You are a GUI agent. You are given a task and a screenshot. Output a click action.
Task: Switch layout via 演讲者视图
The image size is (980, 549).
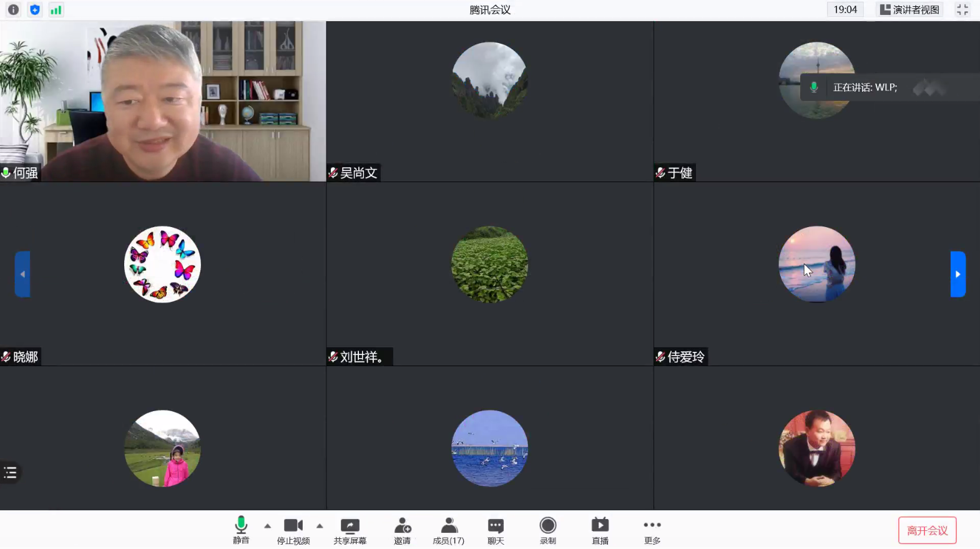[x=909, y=10]
